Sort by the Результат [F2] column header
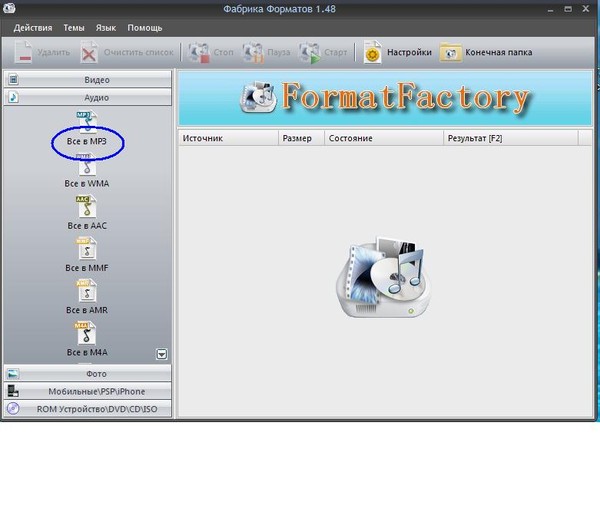Viewport: 600px width, 505px height. pyautogui.click(x=510, y=138)
